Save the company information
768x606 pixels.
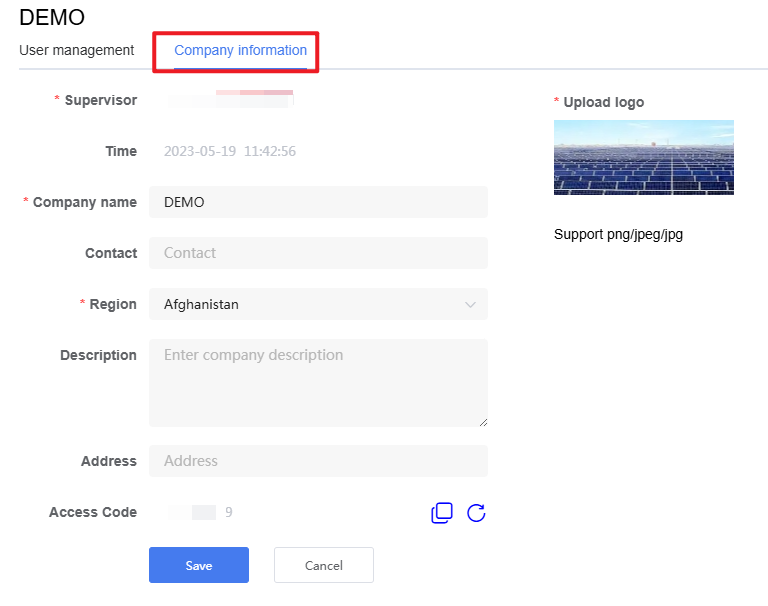coord(199,565)
